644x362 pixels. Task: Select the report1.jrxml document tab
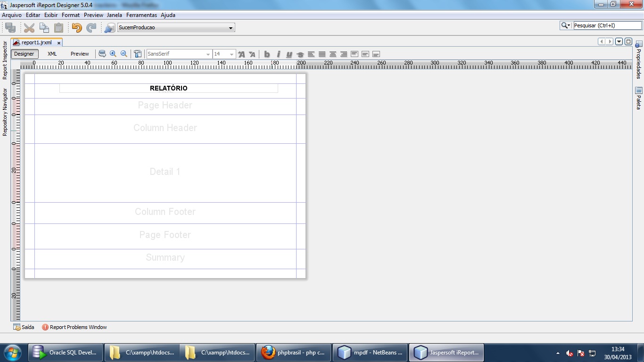pos(36,43)
